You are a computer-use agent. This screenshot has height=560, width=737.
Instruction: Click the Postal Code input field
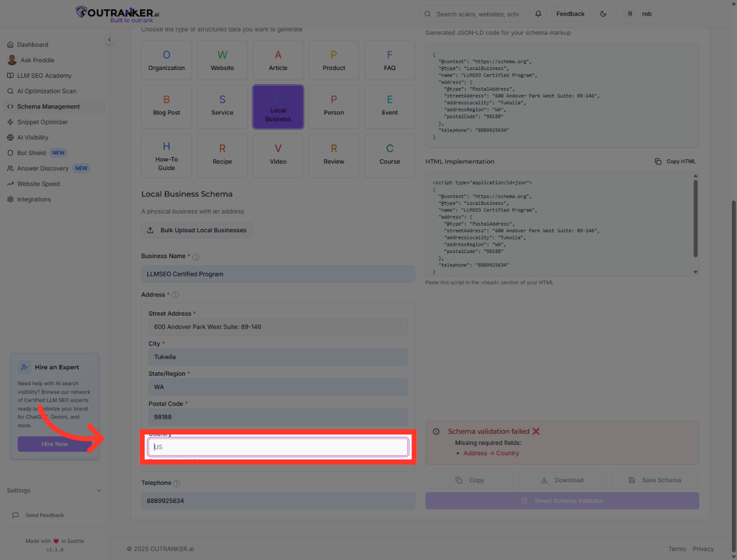[278, 417]
